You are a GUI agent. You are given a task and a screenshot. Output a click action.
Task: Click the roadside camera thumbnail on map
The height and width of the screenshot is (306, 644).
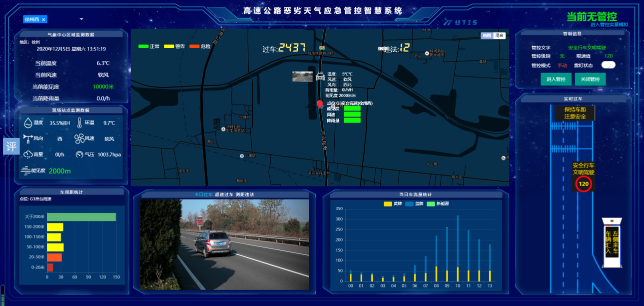pyautogui.click(x=302, y=76)
